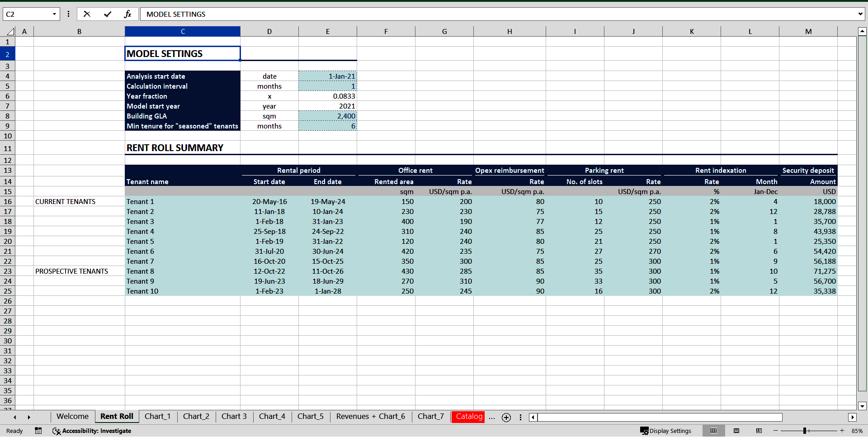Switch to Chart_2 sheet

click(196, 416)
